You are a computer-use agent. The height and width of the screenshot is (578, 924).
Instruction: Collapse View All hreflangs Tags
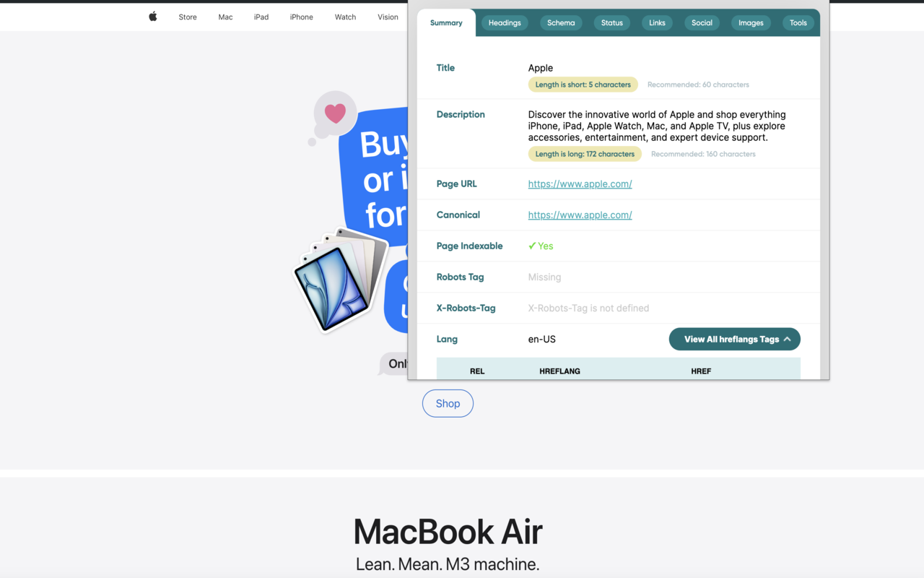734,339
